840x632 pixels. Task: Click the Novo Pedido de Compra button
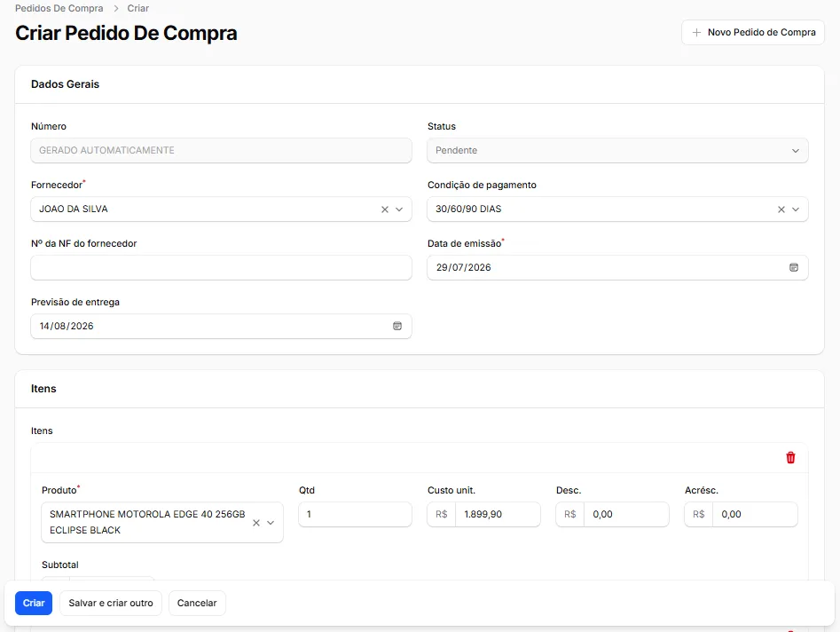pyautogui.click(x=753, y=33)
